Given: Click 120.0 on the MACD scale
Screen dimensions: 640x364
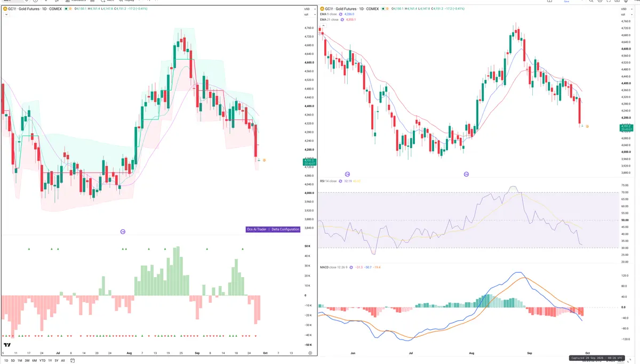Looking at the screenshot, I should click(625, 276).
